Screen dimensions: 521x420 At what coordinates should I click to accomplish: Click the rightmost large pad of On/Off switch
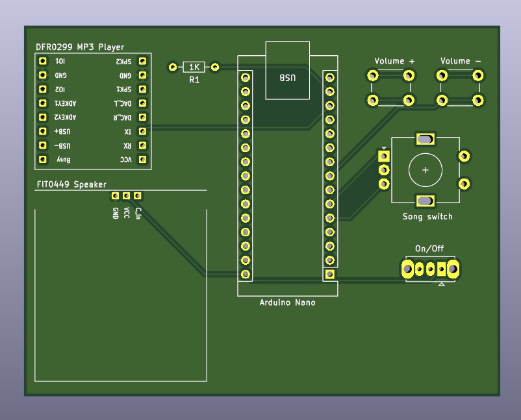453,269
